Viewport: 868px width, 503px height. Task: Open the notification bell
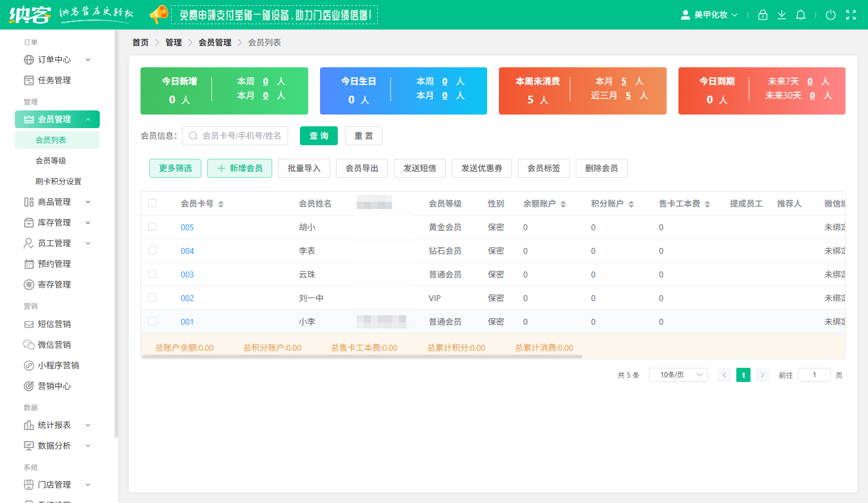(801, 15)
